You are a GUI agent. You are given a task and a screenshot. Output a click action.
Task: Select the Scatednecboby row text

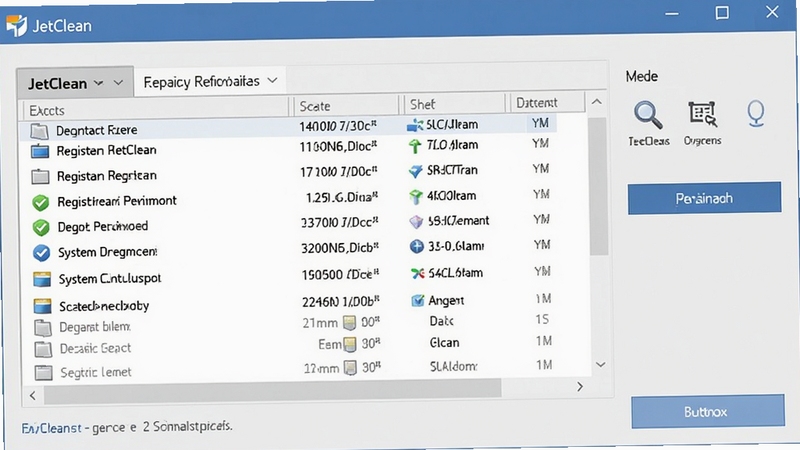click(104, 306)
